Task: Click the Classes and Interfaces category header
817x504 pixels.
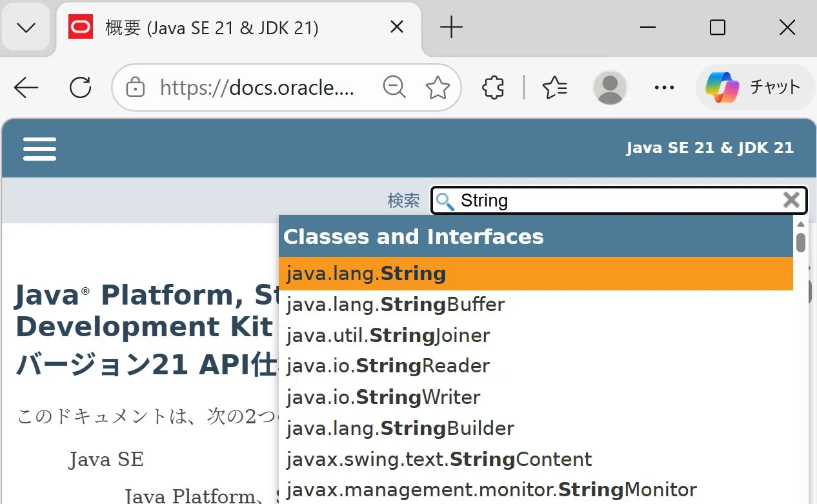Action: click(536, 237)
